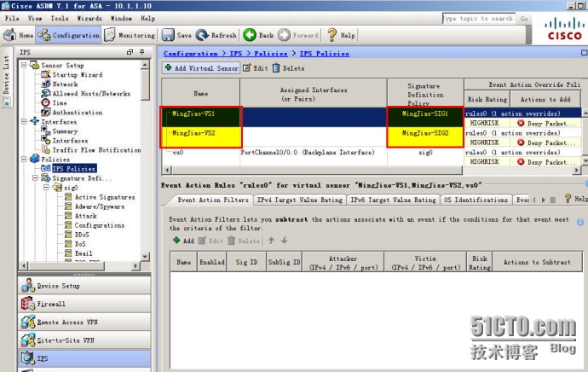
Task: Click the IPS breadcrumb link
Action: [x=235, y=54]
